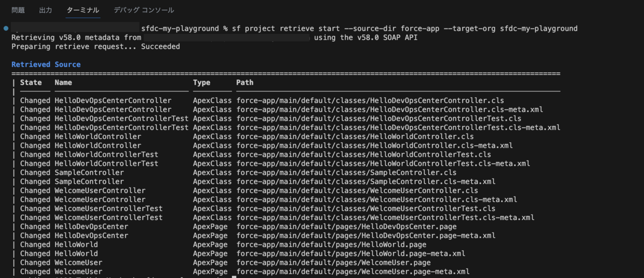Click the blue command status dot
Screen dimensions: 644x278
tap(5, 28)
